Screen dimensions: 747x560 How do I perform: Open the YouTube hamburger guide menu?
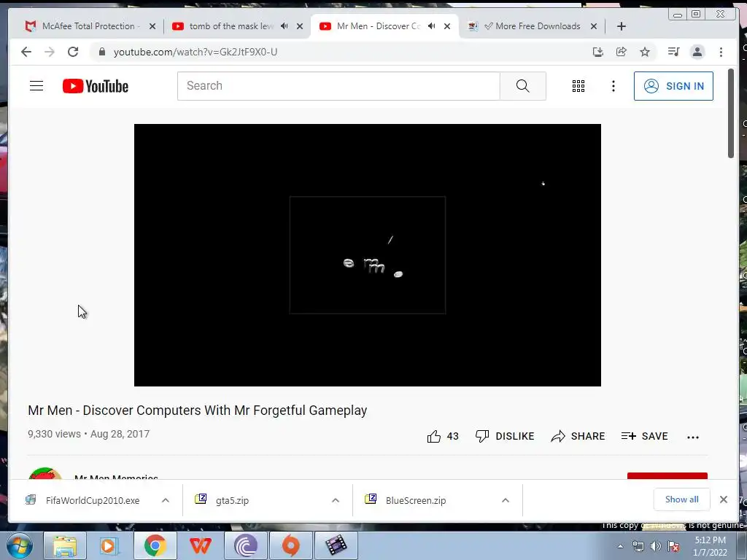[36, 86]
